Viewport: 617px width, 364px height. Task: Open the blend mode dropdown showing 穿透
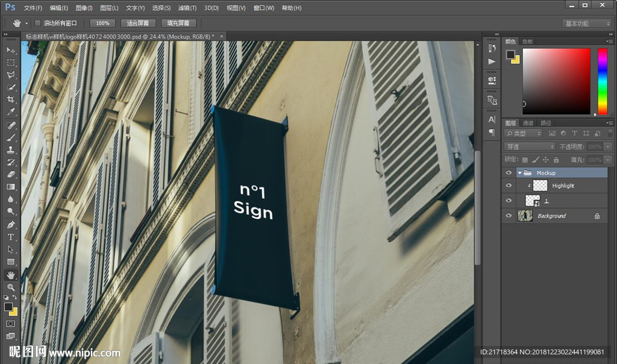point(530,146)
